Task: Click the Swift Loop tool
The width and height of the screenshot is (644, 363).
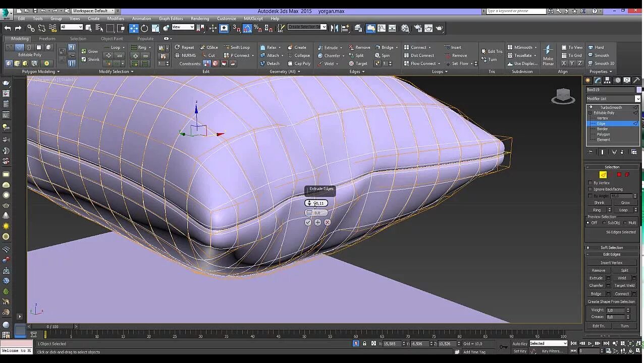Action: click(x=237, y=47)
